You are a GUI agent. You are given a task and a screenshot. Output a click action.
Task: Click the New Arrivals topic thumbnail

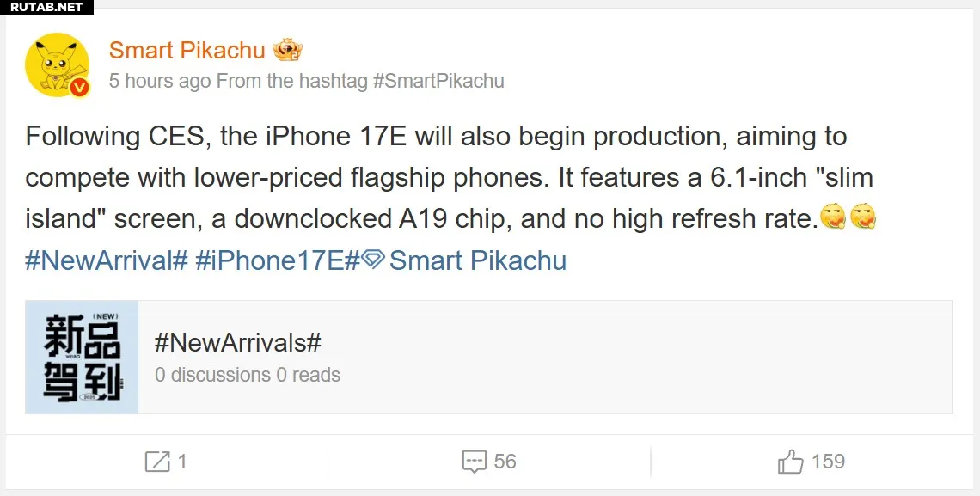click(82, 357)
